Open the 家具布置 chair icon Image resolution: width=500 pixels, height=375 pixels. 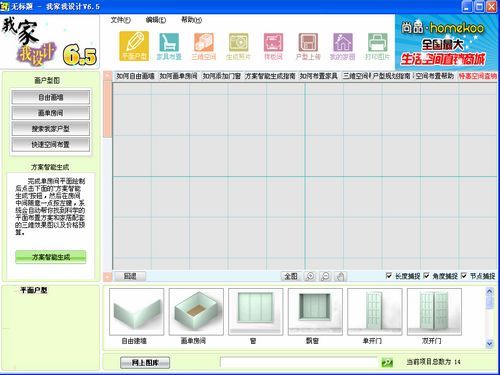pos(169,46)
